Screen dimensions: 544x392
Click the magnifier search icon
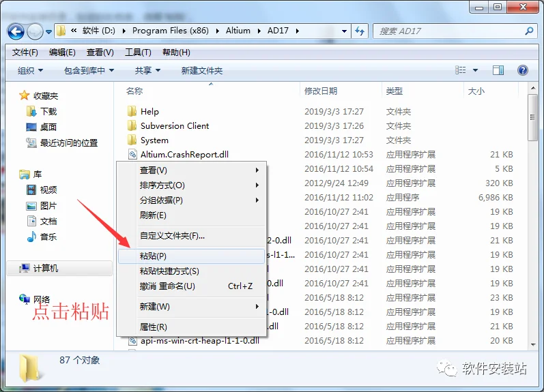[529, 31]
